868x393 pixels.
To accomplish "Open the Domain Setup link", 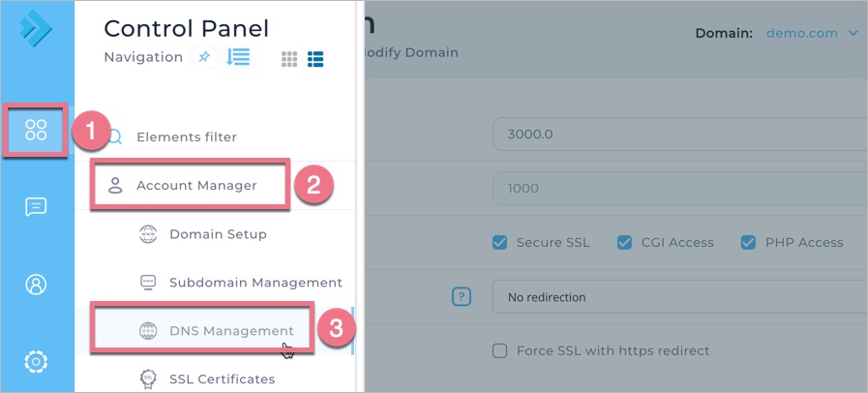I will click(x=218, y=234).
